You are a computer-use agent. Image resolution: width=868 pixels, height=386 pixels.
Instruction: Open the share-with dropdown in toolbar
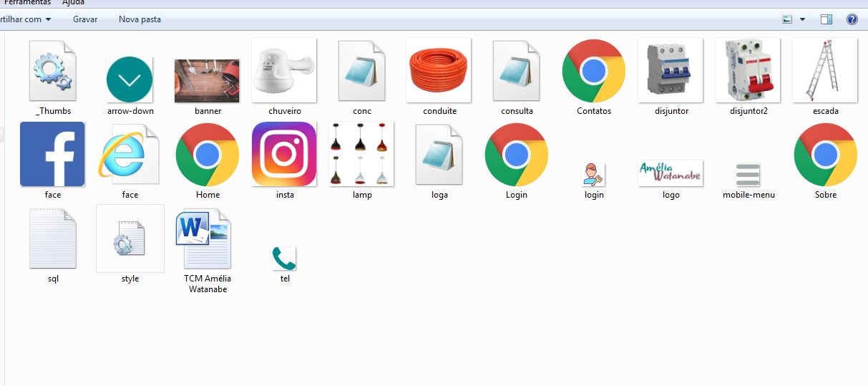pyautogui.click(x=26, y=19)
